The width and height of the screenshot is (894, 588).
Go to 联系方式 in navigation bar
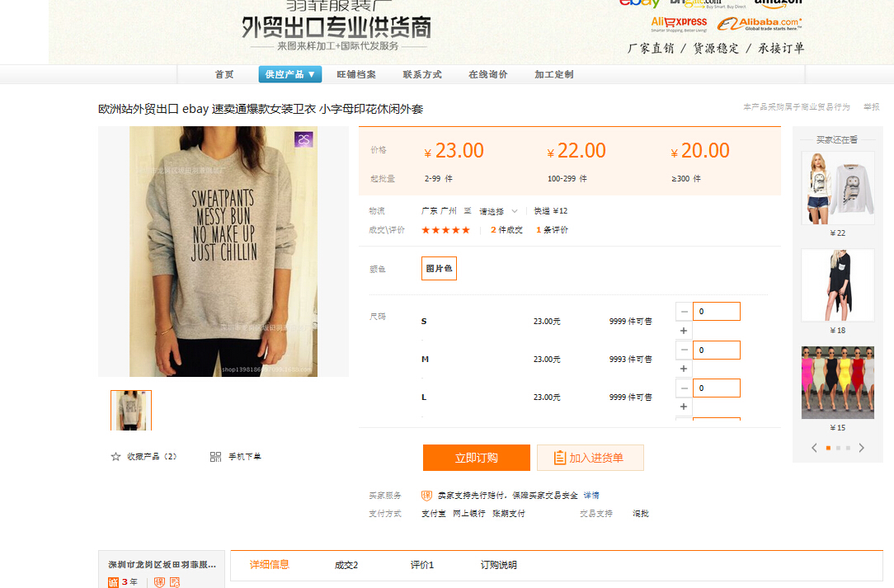[422, 74]
